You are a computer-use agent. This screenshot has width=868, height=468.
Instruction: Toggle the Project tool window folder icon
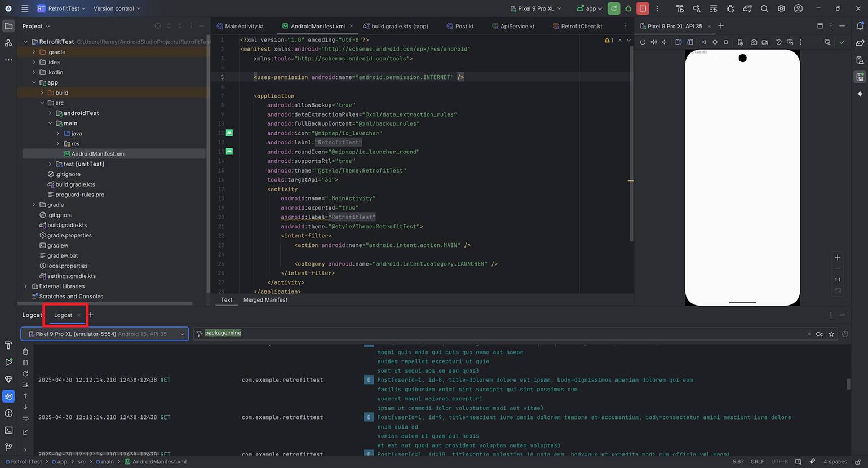(x=8, y=26)
